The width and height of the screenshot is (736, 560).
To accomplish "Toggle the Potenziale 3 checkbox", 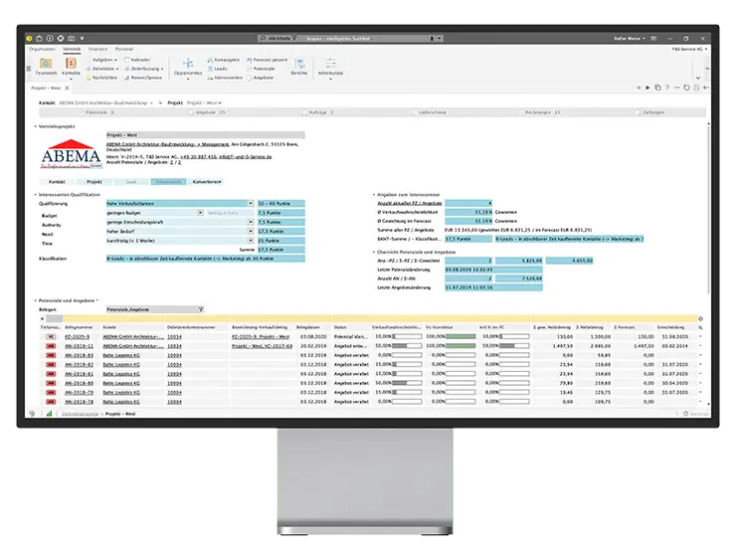I will click(x=82, y=112).
